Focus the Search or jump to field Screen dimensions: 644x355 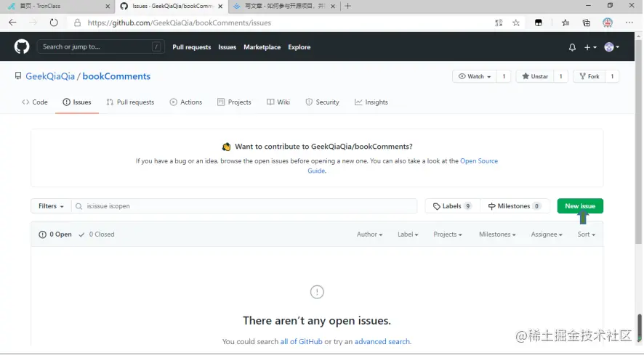(100, 46)
